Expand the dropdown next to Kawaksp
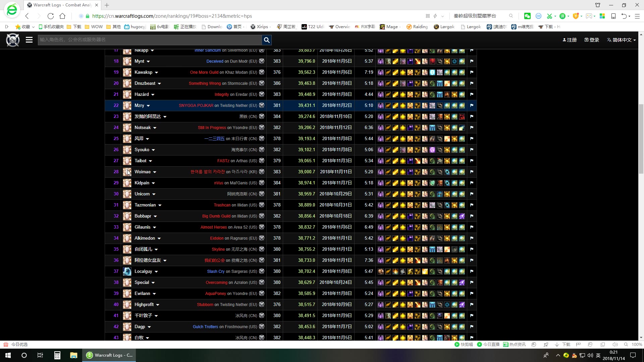Screen dimensions: 644x362 [156, 72]
